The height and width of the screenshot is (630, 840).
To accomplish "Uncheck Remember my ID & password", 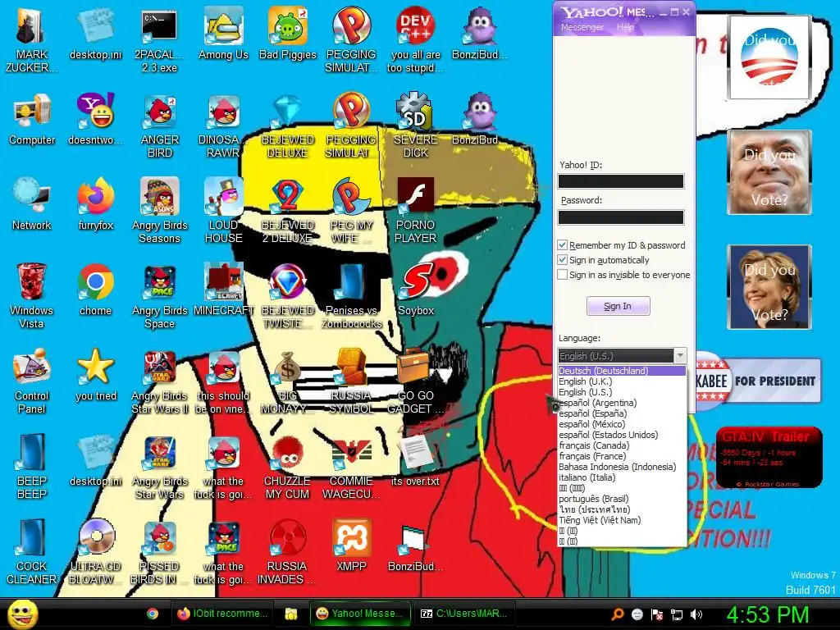I will 562,245.
